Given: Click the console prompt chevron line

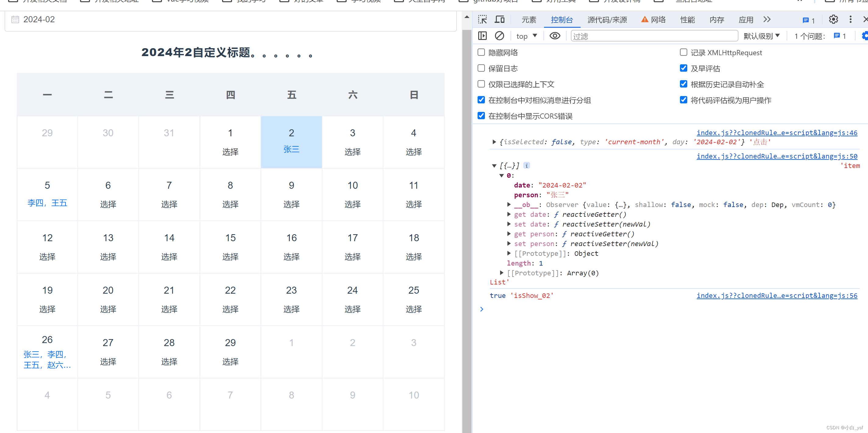Looking at the screenshot, I should click(482, 309).
